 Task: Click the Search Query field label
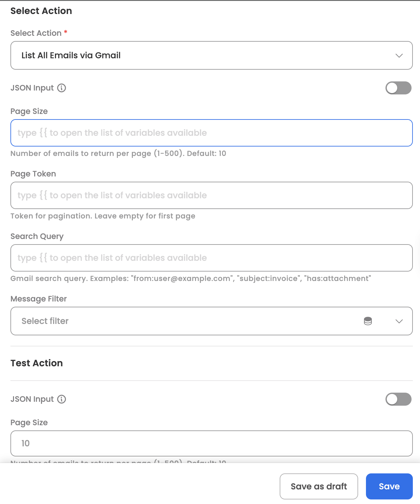point(37,236)
